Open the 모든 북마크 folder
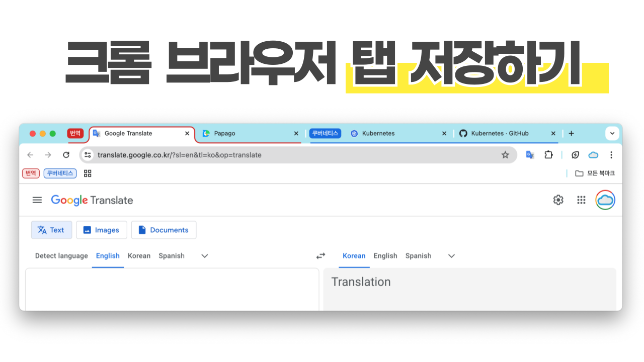This screenshot has height=362, width=644. 595,173
